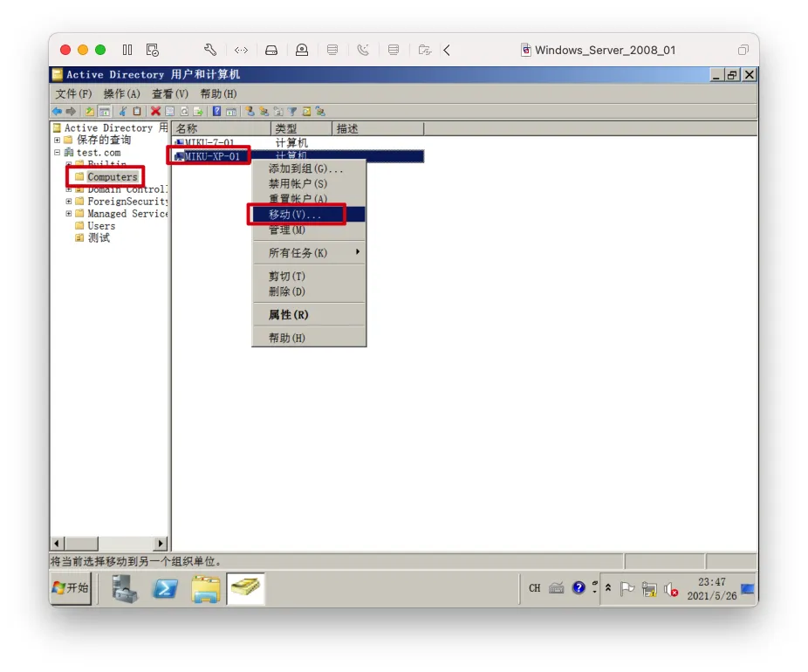The image size is (808, 672).
Task: Click the 开始 Start button
Action: click(71, 588)
